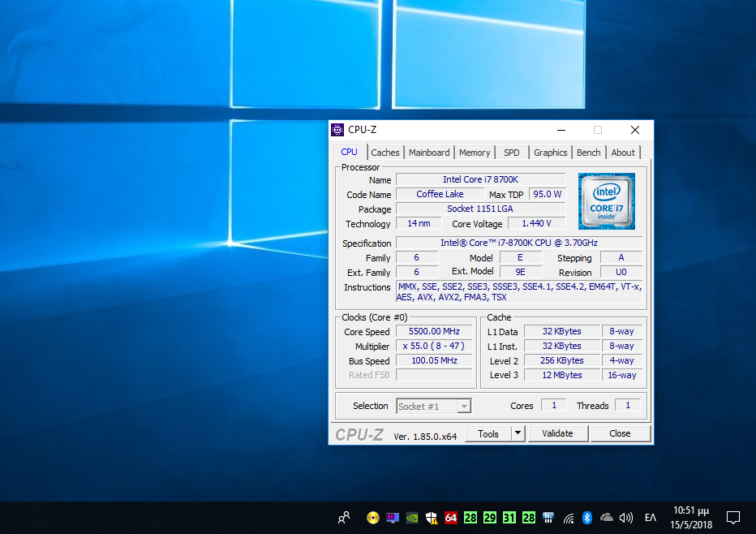756x534 pixels.
Task: Open the Action Center notification icon
Action: tap(732, 518)
